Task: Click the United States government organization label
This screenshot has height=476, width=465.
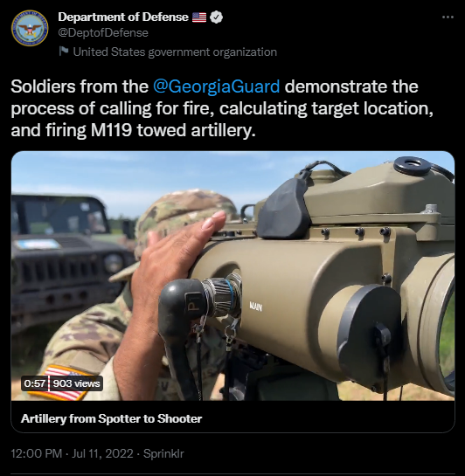Action: [x=175, y=52]
